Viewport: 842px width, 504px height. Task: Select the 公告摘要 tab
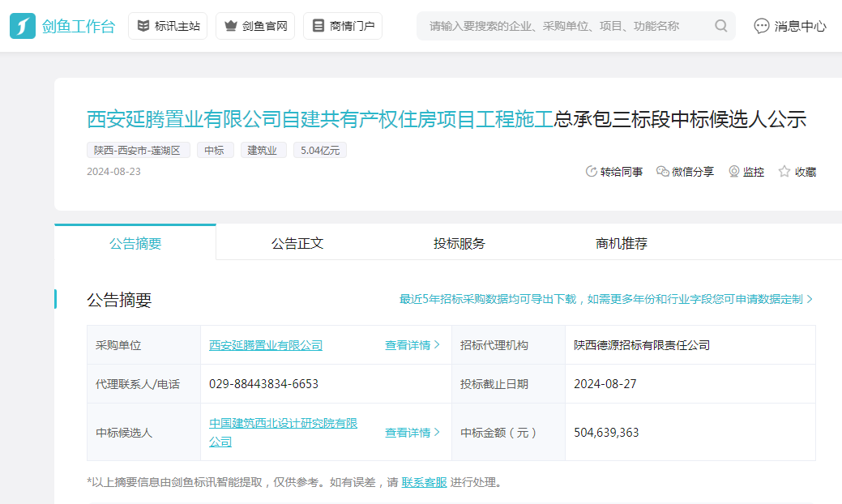135,243
